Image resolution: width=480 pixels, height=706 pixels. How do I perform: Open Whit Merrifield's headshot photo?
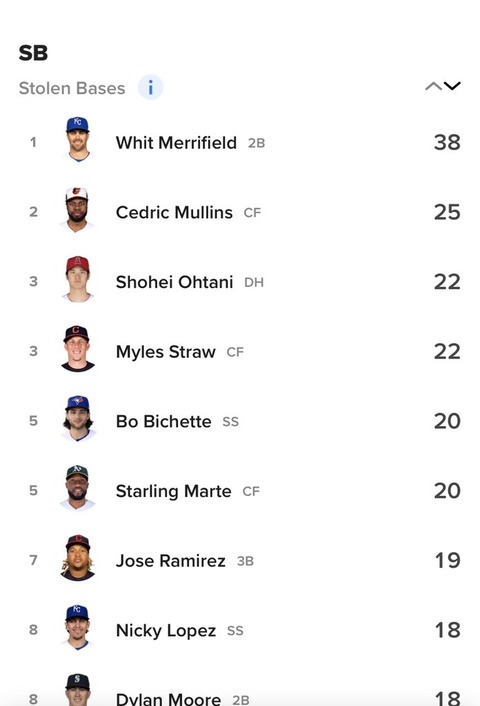tap(77, 139)
